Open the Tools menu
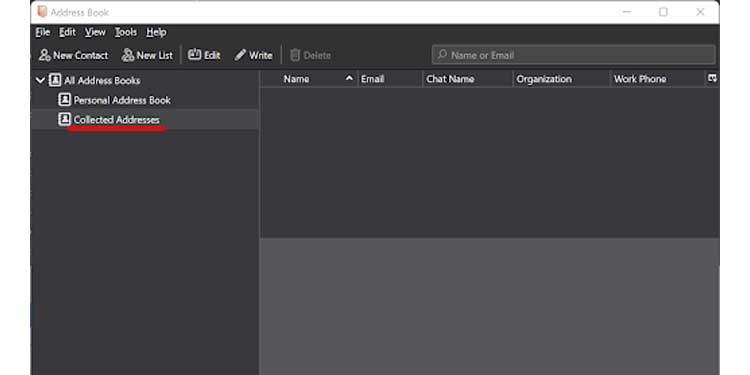750x375 pixels. (126, 33)
